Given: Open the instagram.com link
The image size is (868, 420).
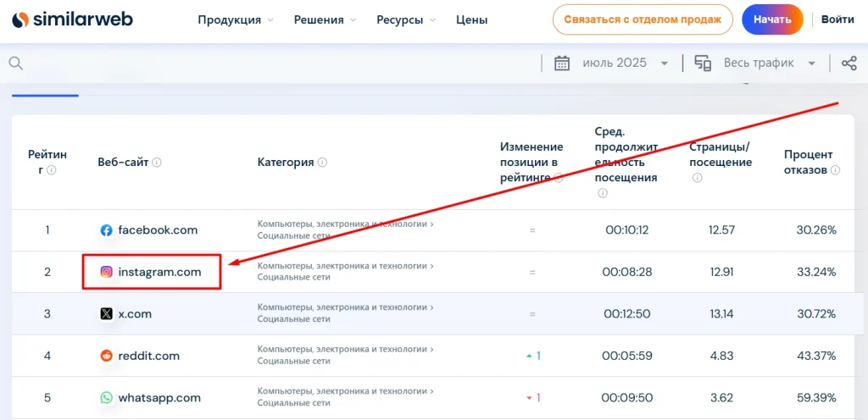Looking at the screenshot, I should pyautogui.click(x=159, y=272).
